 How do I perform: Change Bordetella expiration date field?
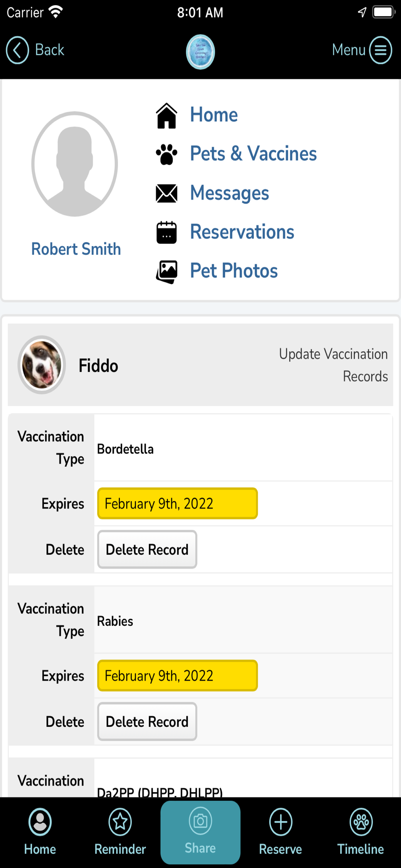(x=177, y=503)
